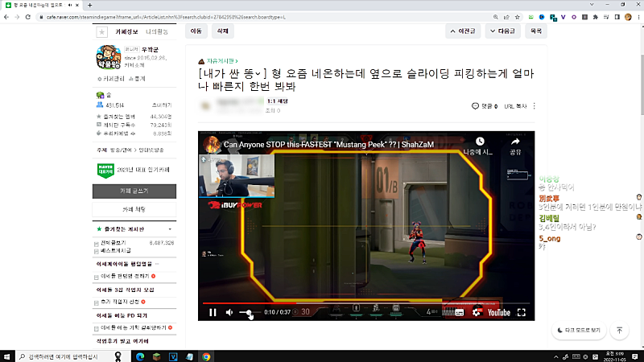Click the 1:1 채팅 link
644x362 pixels.
click(277, 101)
